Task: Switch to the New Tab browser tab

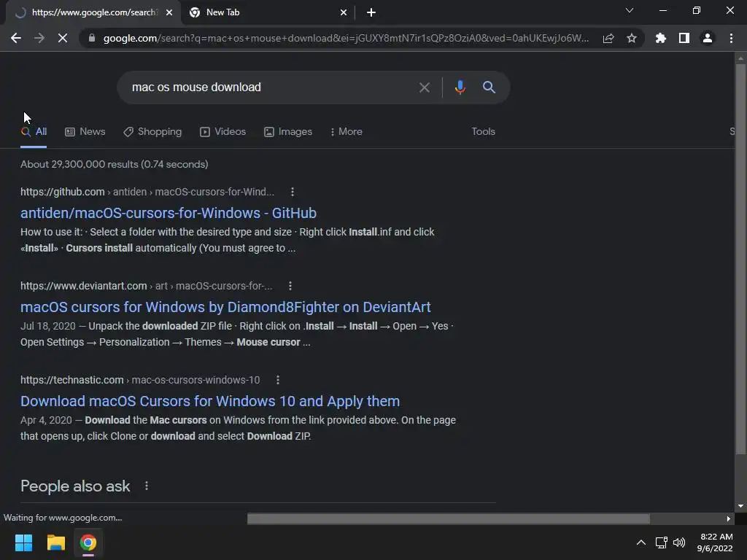Action: coord(267,12)
